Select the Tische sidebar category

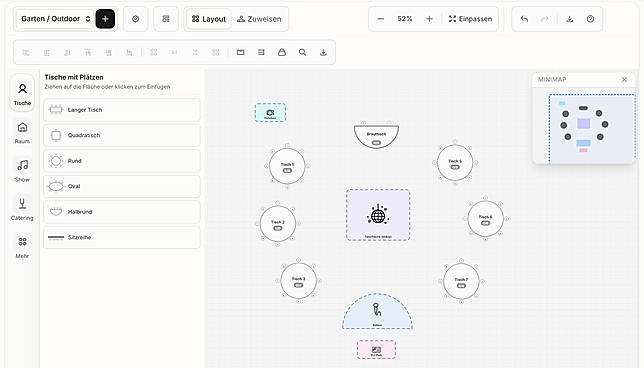tap(22, 94)
